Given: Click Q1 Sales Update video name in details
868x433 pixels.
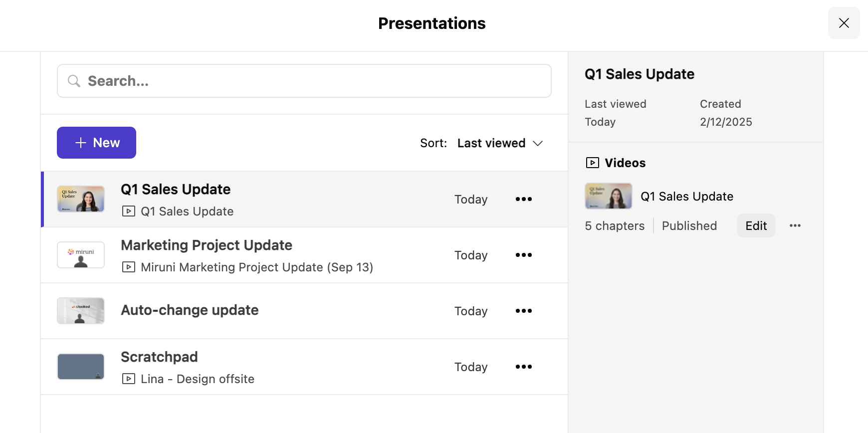Looking at the screenshot, I should pyautogui.click(x=687, y=197).
